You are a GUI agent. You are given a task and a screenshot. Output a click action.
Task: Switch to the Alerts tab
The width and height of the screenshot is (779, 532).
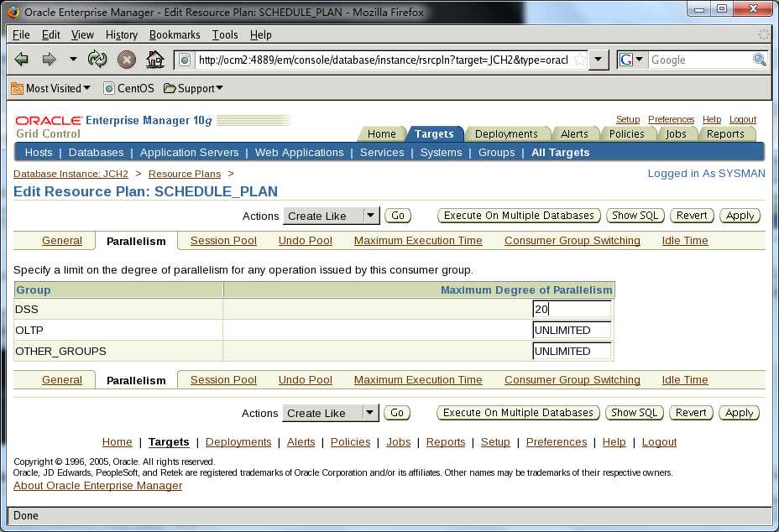[574, 133]
